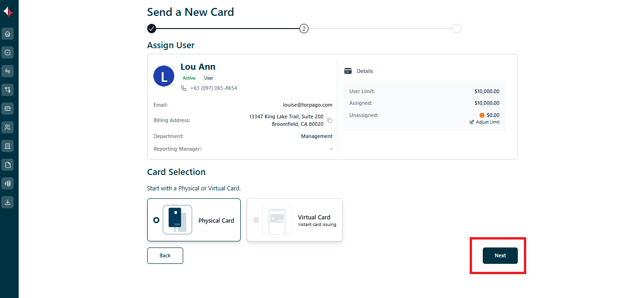This screenshot has height=298, width=644.
Task: Open the approvals checkmark sidebar icon
Action: [7, 52]
